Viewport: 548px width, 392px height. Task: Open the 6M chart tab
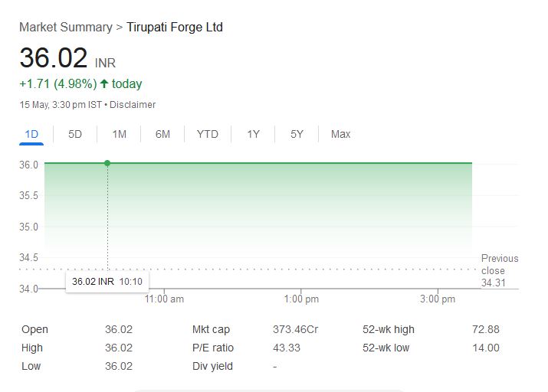click(x=162, y=135)
